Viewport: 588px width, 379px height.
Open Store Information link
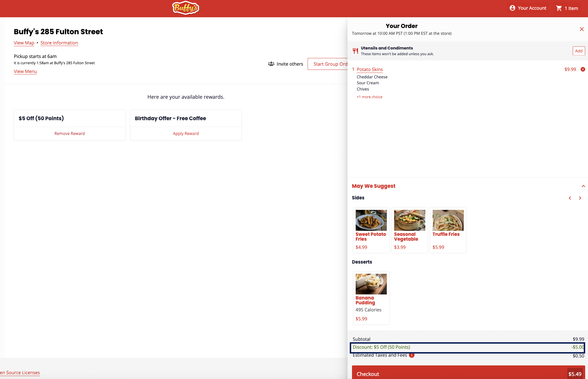tap(59, 43)
